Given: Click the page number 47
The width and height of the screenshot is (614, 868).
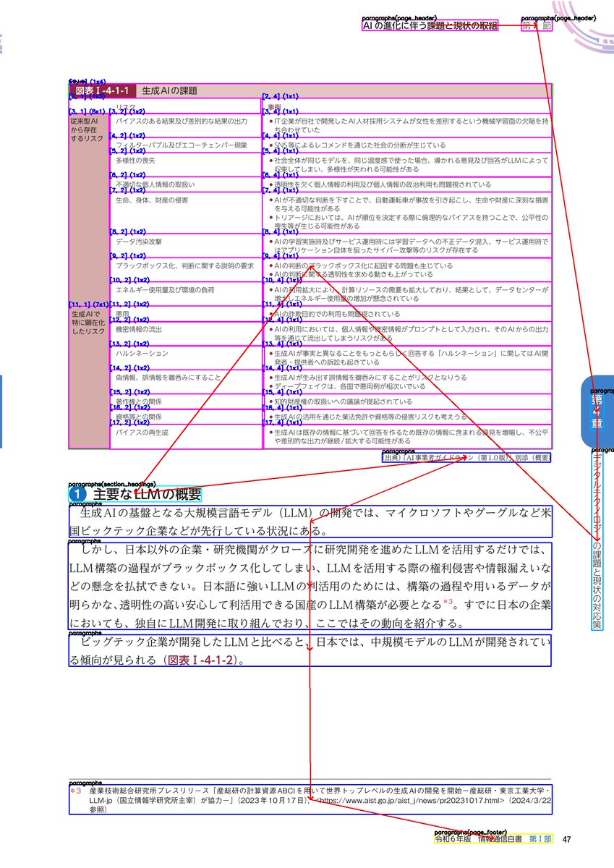Looking at the screenshot, I should [567, 839].
